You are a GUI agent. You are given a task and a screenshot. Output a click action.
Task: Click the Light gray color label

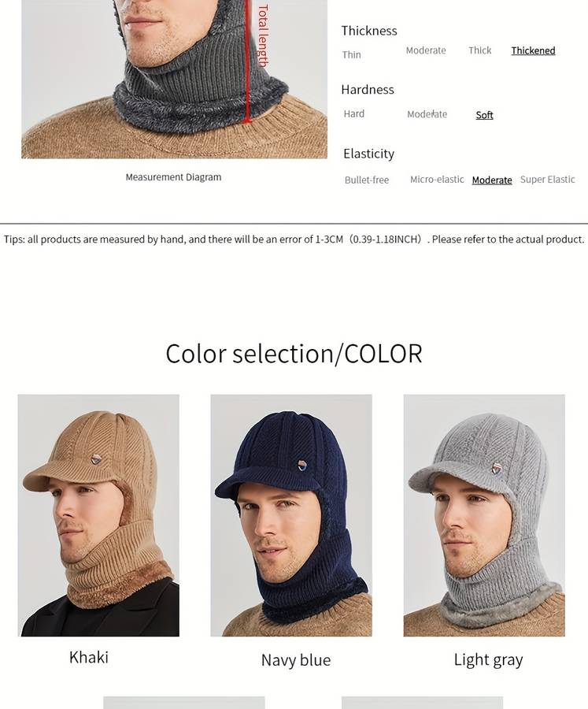[489, 660]
